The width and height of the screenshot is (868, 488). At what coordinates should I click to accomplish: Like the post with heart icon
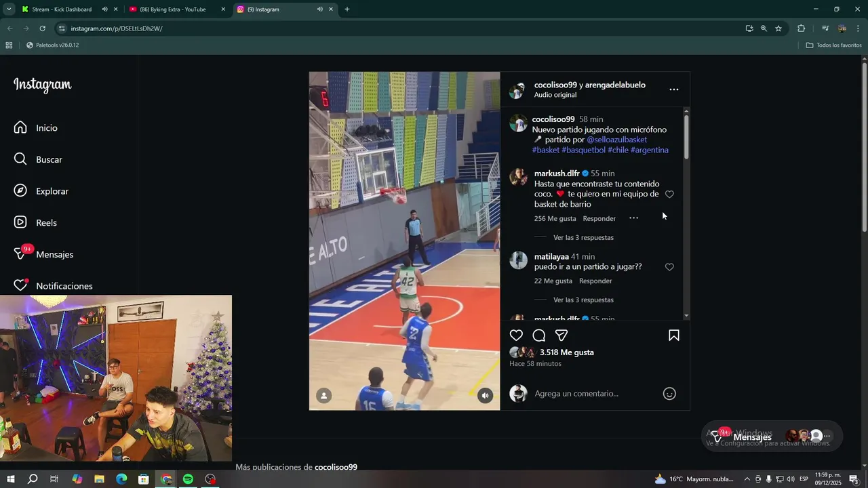point(516,335)
